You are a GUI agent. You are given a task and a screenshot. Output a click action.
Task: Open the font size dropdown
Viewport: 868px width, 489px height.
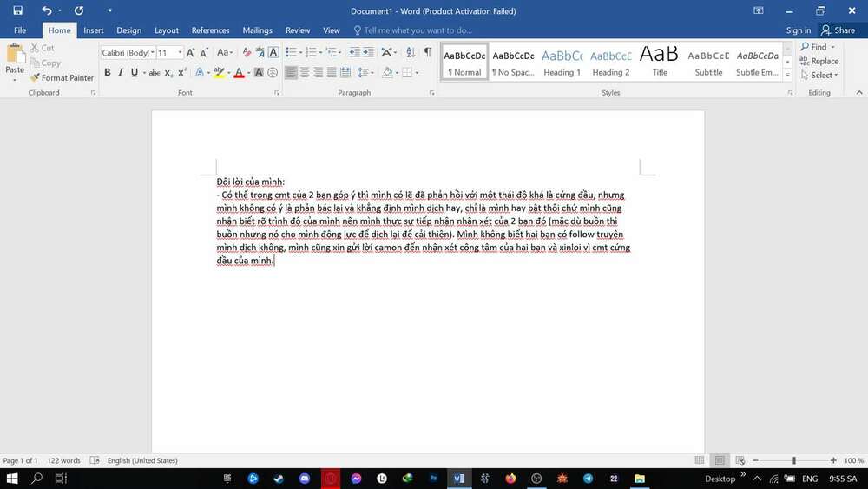(180, 53)
